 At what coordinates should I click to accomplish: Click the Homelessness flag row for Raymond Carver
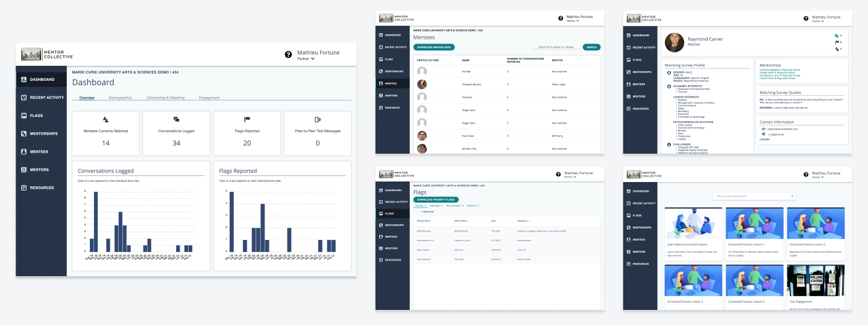coord(507,240)
